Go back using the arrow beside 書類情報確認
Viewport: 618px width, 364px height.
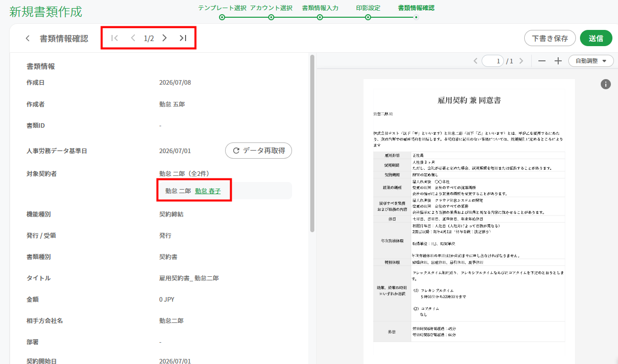click(x=28, y=39)
